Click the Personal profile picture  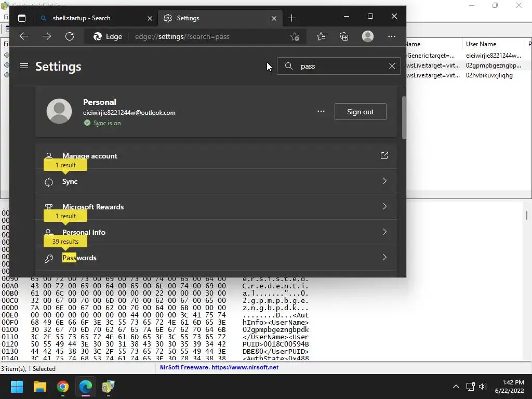[x=59, y=111]
